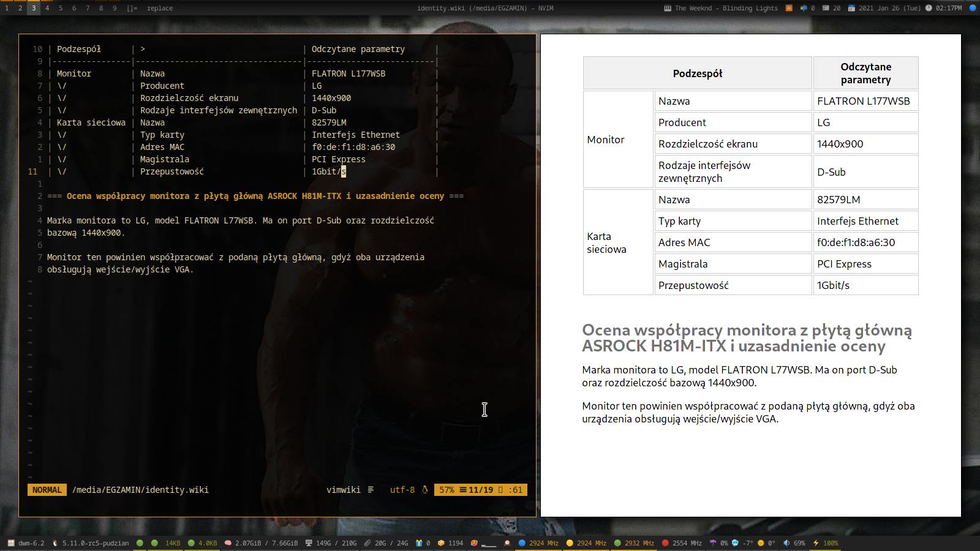Click the sun icon in the weather status
The width and height of the screenshot is (980, 551).
click(761, 543)
